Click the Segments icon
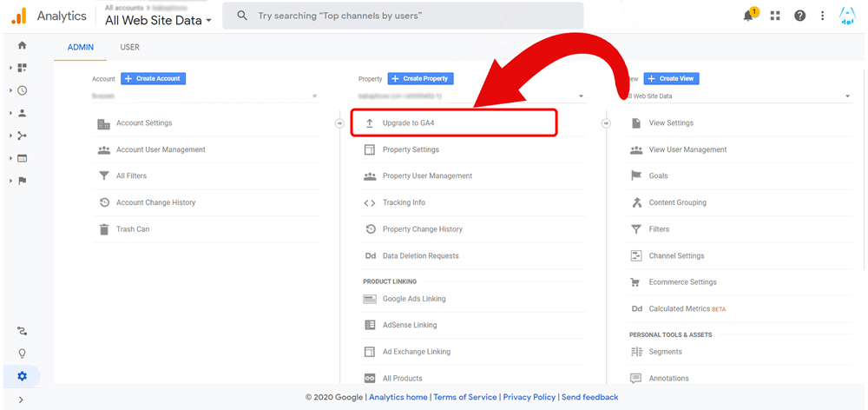868x410 pixels. point(636,352)
